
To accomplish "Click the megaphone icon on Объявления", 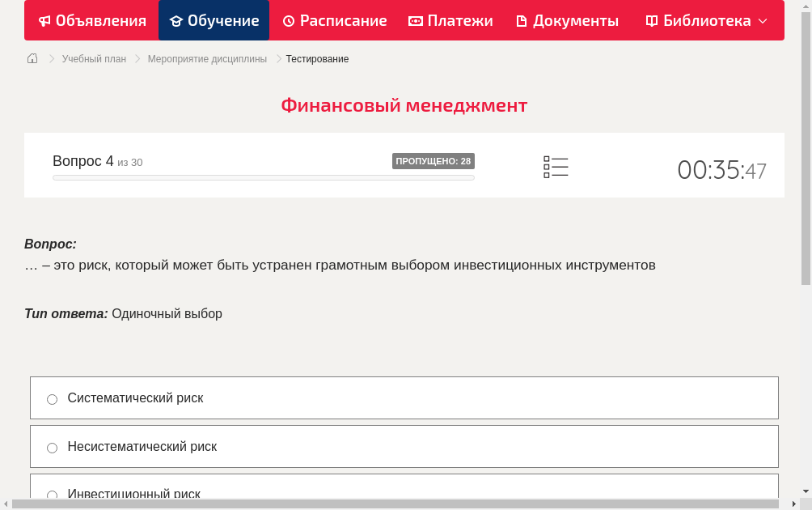I will click(45, 20).
